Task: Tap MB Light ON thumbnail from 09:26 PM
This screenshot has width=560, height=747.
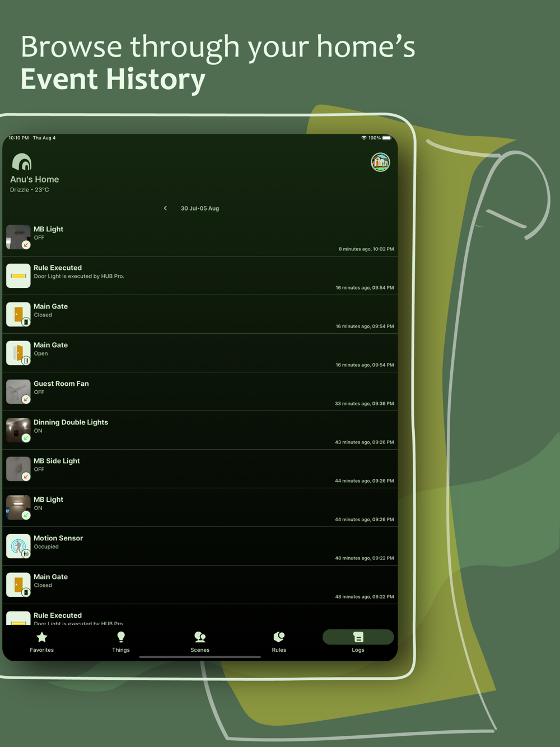Action: 18,507
